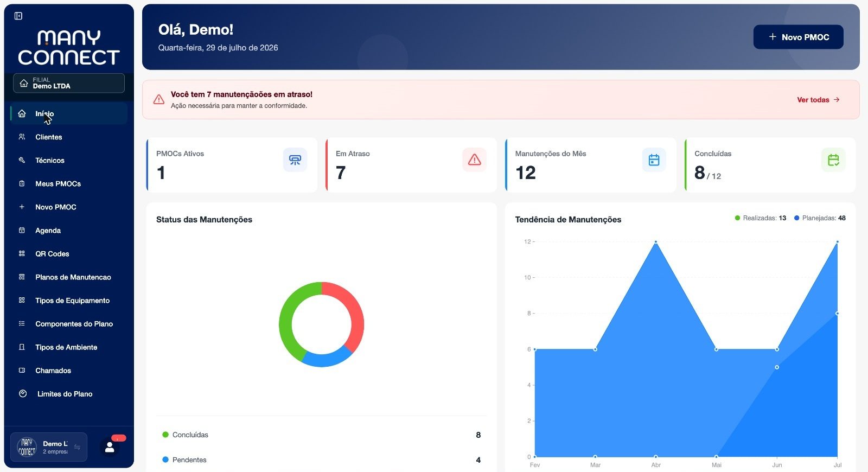Click the Manutenções do Mês calendar icon
The image size is (868, 472).
click(654, 160)
